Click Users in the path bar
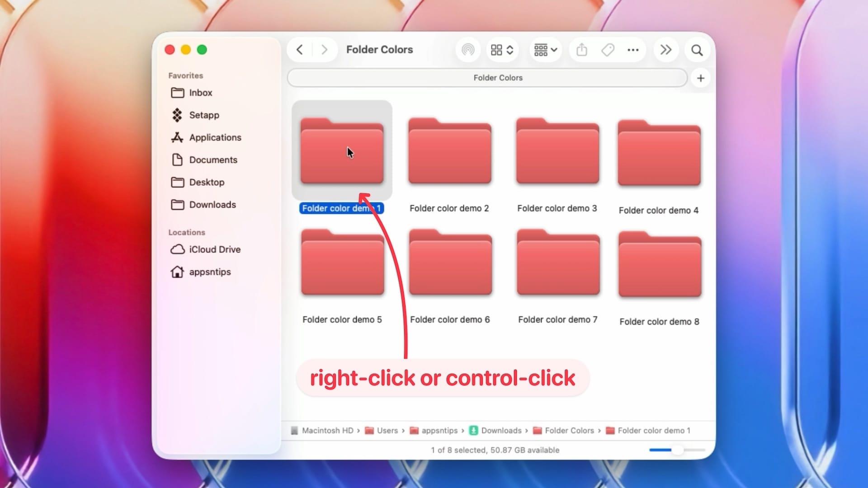The image size is (868, 488). [x=381, y=431]
